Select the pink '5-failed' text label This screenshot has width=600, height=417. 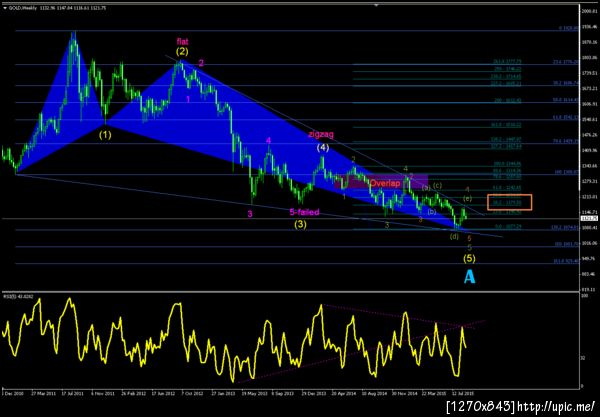coord(304,212)
